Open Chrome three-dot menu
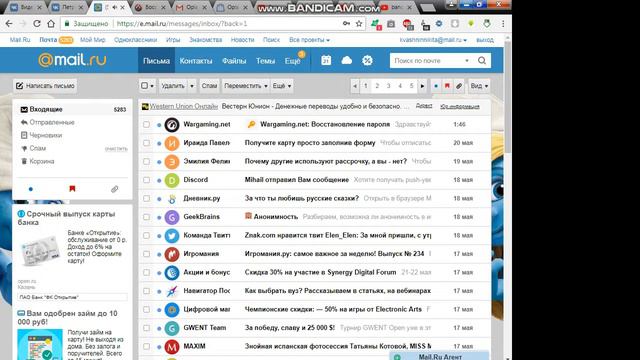The width and height of the screenshot is (640, 360). (x=503, y=24)
